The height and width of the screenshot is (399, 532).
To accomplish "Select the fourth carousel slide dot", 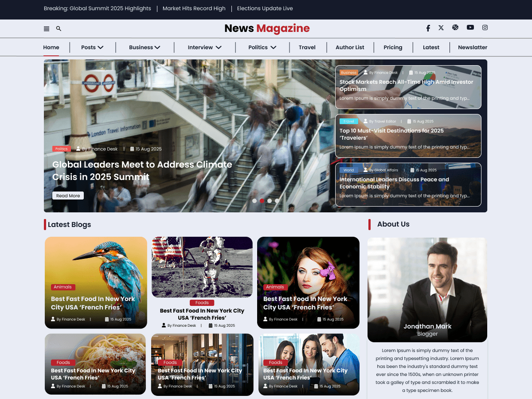I will pos(277,201).
